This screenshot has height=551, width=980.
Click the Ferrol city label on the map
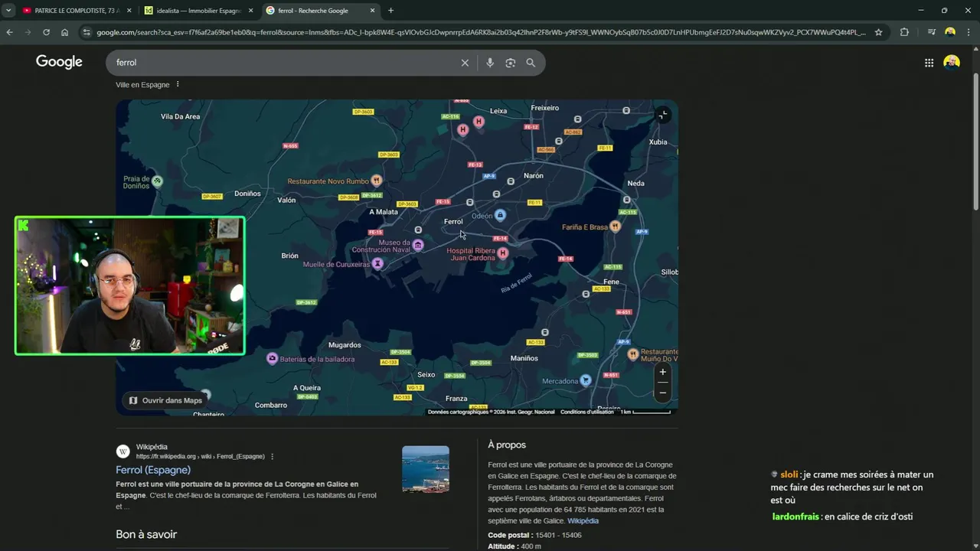tap(453, 222)
